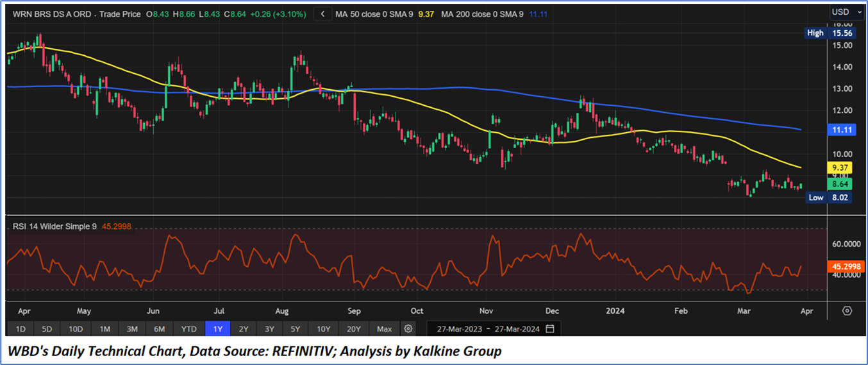This screenshot has width=868, height=365.
Task: Show maximum history with Max button
Action: point(384,329)
